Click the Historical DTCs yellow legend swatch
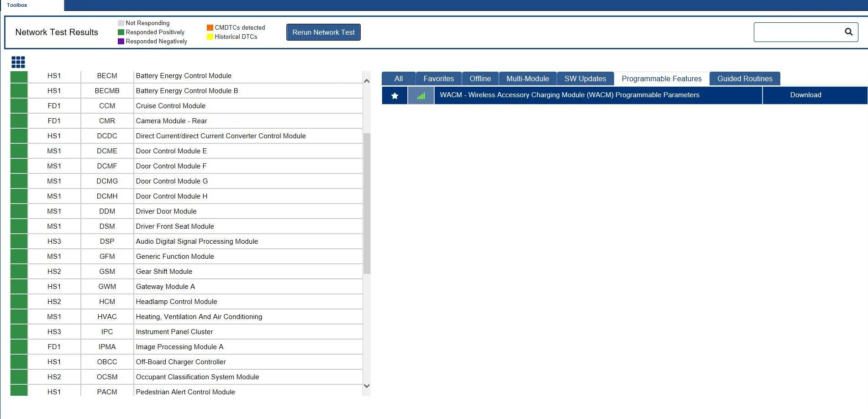The image size is (868, 419). tap(210, 37)
